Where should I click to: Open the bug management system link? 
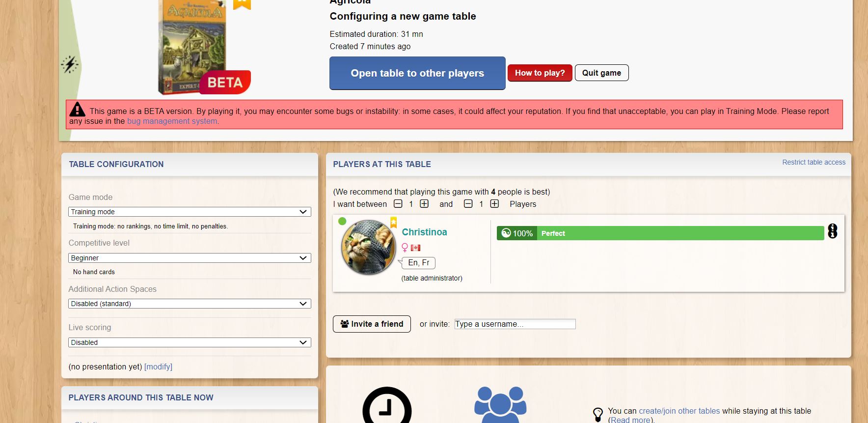[172, 121]
